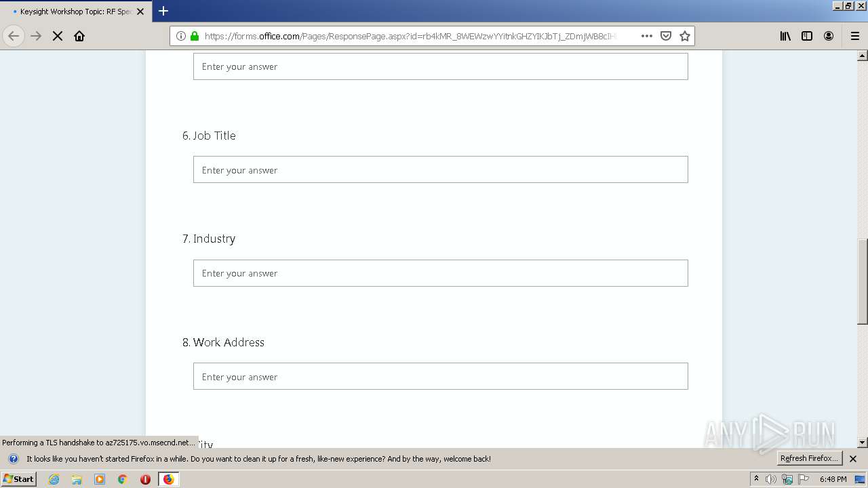Screen dimensions: 868x488
Task: Open the Opera icon in taskbar
Action: (x=145, y=479)
